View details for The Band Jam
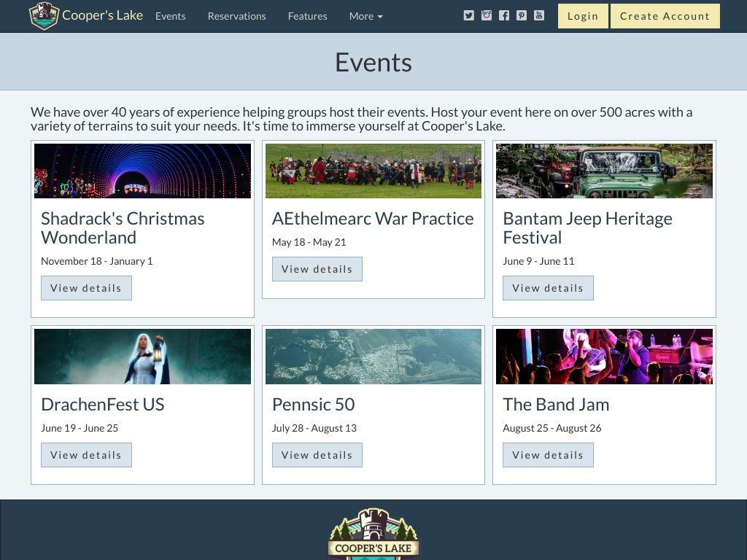The image size is (747, 560). click(x=548, y=455)
